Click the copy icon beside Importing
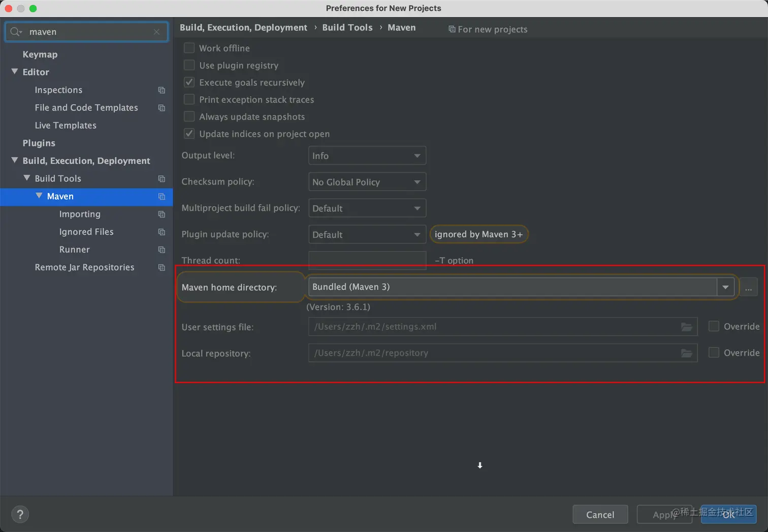Viewport: 768px width, 532px height. click(162, 214)
